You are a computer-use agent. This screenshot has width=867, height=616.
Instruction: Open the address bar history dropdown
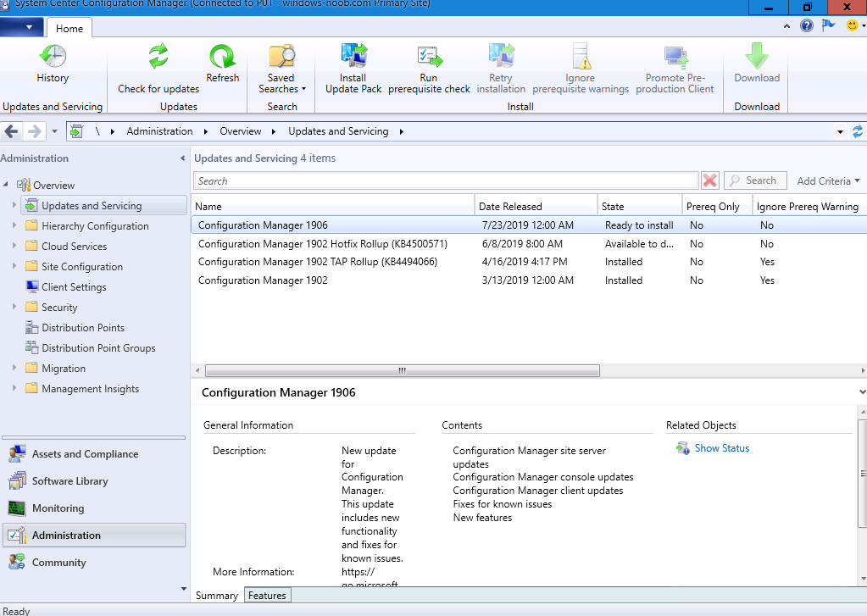point(840,131)
